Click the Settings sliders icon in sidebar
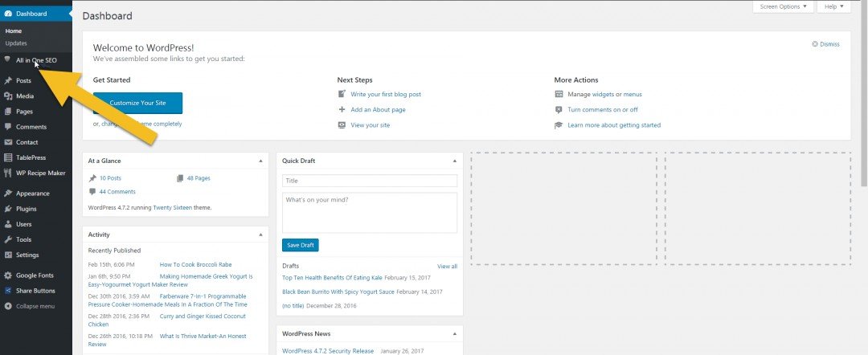 8,255
